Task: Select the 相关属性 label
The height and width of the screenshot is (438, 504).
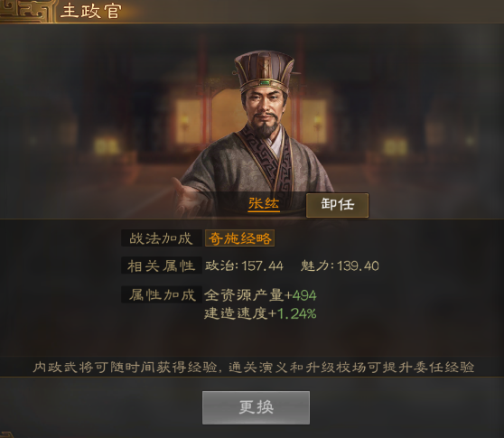Action: 162,266
